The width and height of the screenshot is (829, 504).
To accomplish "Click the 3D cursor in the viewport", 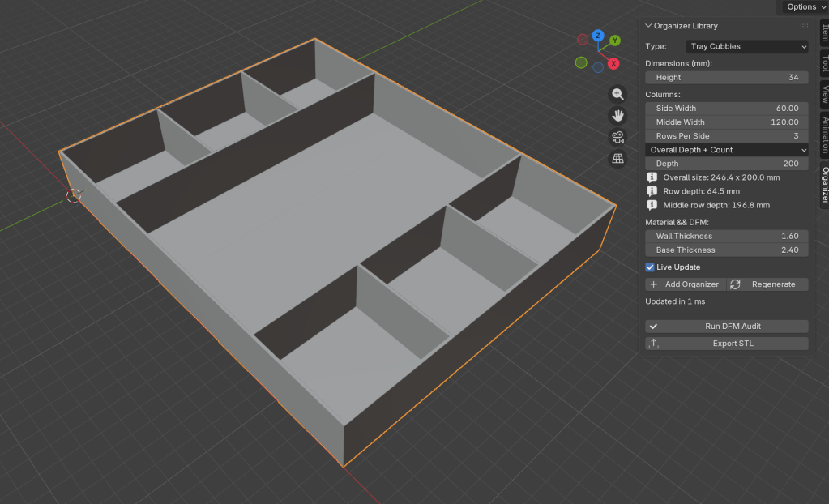I will pyautogui.click(x=74, y=195).
